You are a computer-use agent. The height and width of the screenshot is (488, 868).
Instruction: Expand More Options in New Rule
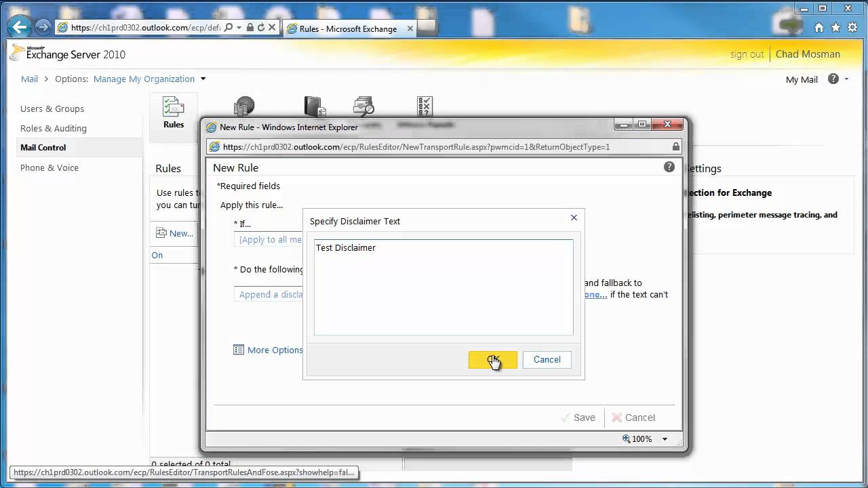[x=269, y=350]
